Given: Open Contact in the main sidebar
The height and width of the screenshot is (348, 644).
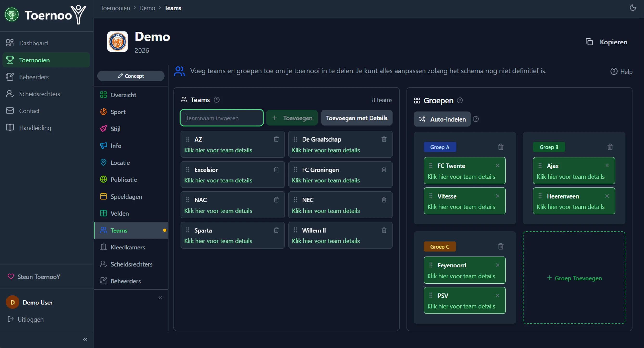Looking at the screenshot, I should 46,111.
